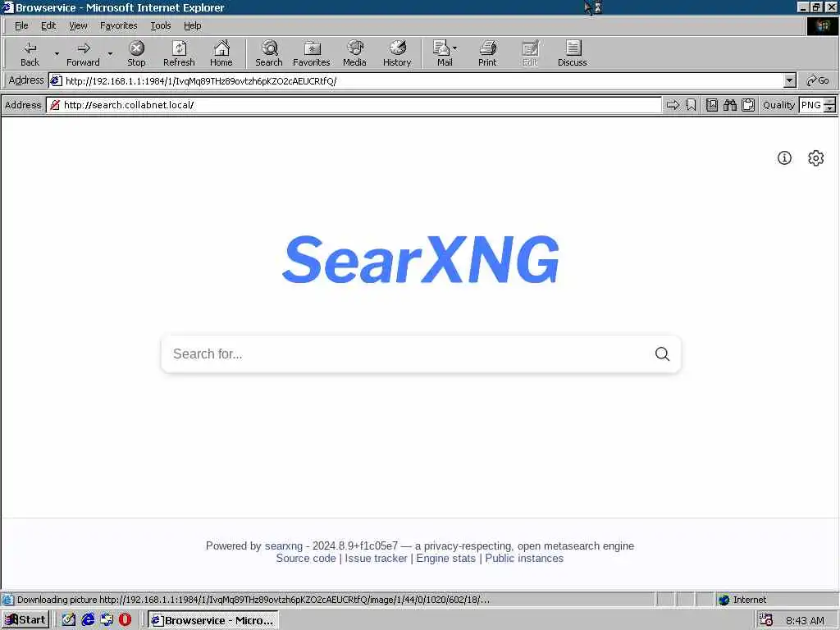Image resolution: width=840 pixels, height=630 pixels.
Task: Open the IE address bar dropdown
Action: coord(790,81)
